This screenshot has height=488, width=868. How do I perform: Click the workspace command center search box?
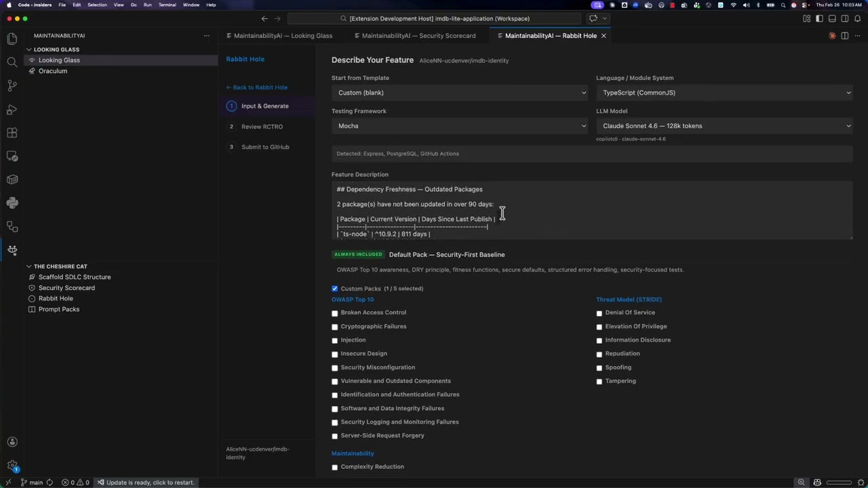[x=434, y=18]
